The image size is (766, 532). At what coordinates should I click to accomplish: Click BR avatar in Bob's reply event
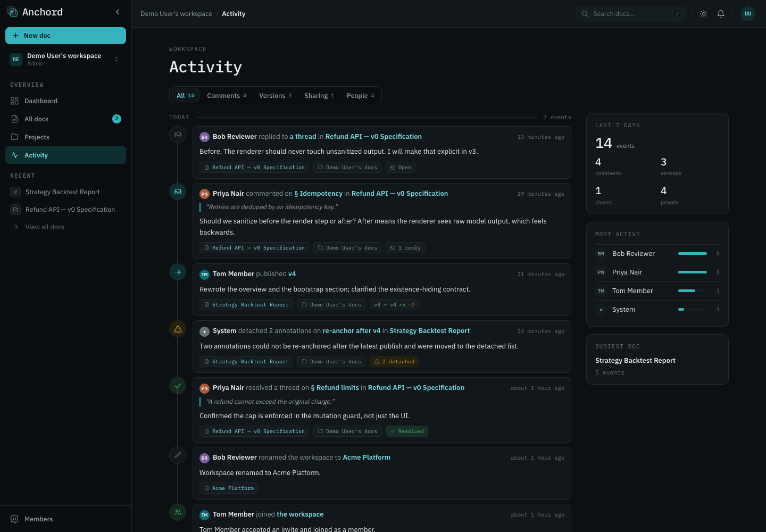pos(204,137)
